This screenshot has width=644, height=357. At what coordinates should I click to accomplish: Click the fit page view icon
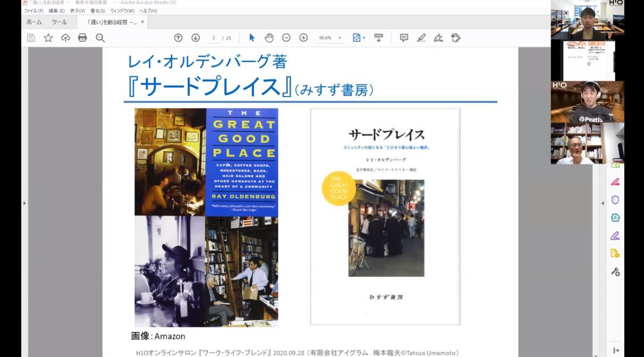point(357,38)
